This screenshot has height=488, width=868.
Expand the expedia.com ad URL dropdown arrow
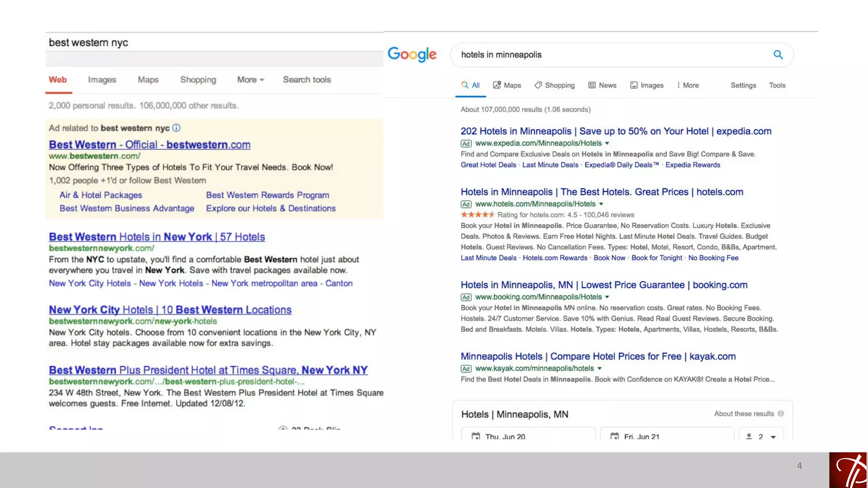tap(607, 143)
